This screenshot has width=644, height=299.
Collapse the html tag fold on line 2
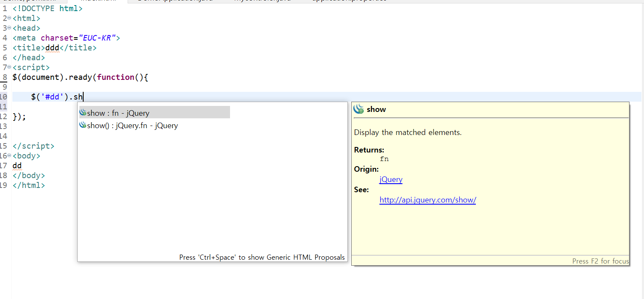point(9,18)
